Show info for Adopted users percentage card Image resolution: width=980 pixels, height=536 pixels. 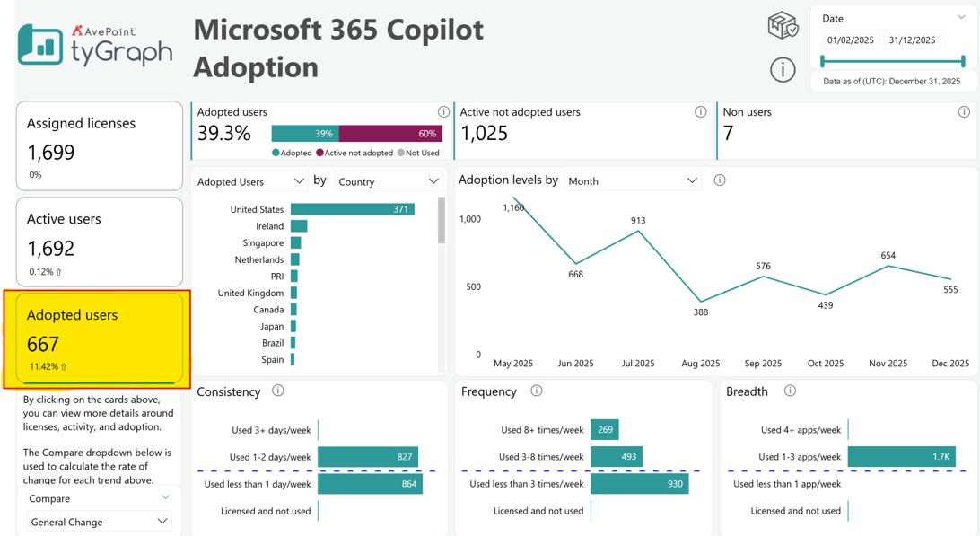(443, 112)
